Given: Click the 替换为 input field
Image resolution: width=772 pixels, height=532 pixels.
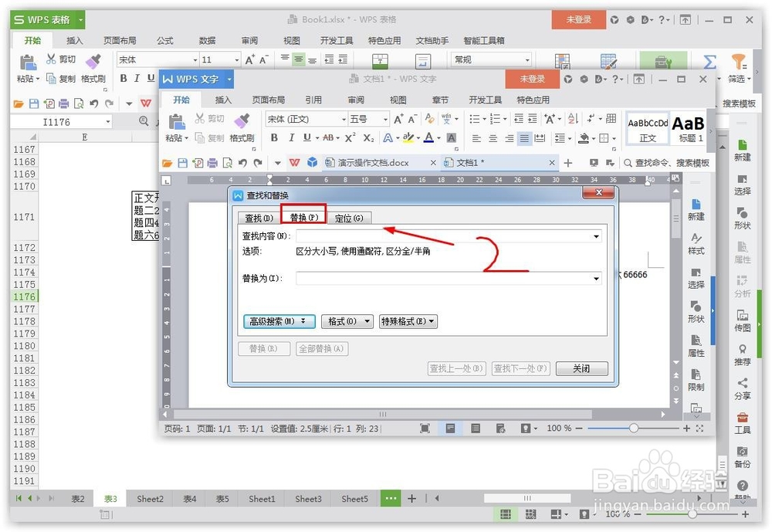Looking at the screenshot, I should pyautogui.click(x=444, y=278).
